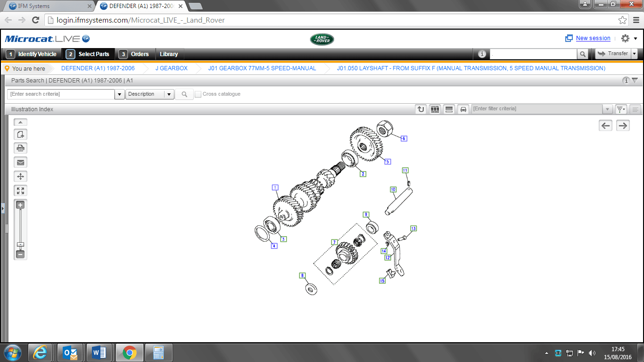Switch to filmstrip thumbnail view
644x362 pixels.
click(435, 109)
